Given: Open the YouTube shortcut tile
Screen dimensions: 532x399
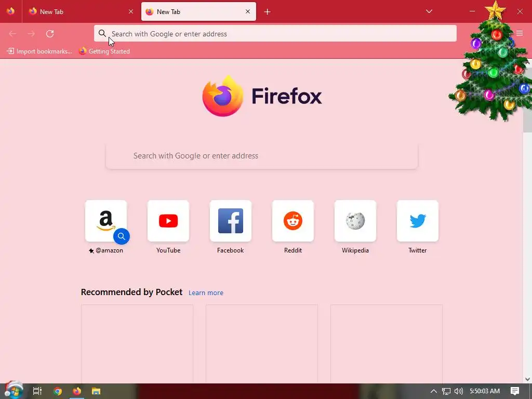Looking at the screenshot, I should [168, 221].
